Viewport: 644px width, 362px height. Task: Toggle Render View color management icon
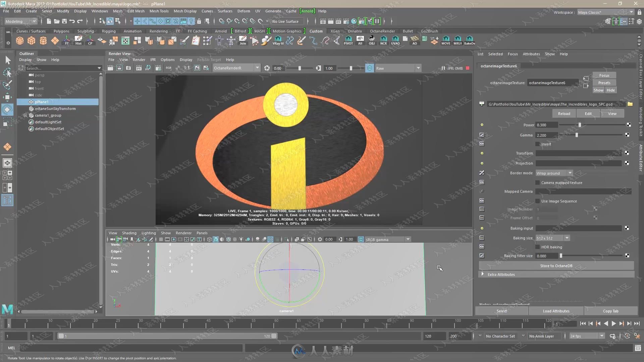click(x=369, y=68)
